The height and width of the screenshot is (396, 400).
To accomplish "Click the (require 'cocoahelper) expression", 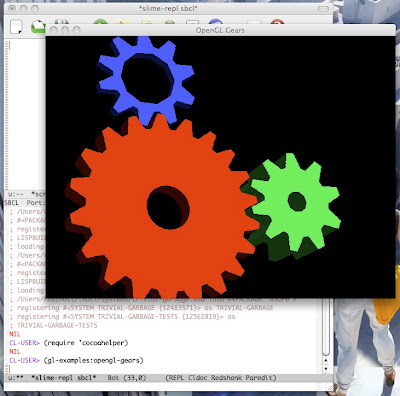I will [86, 343].
